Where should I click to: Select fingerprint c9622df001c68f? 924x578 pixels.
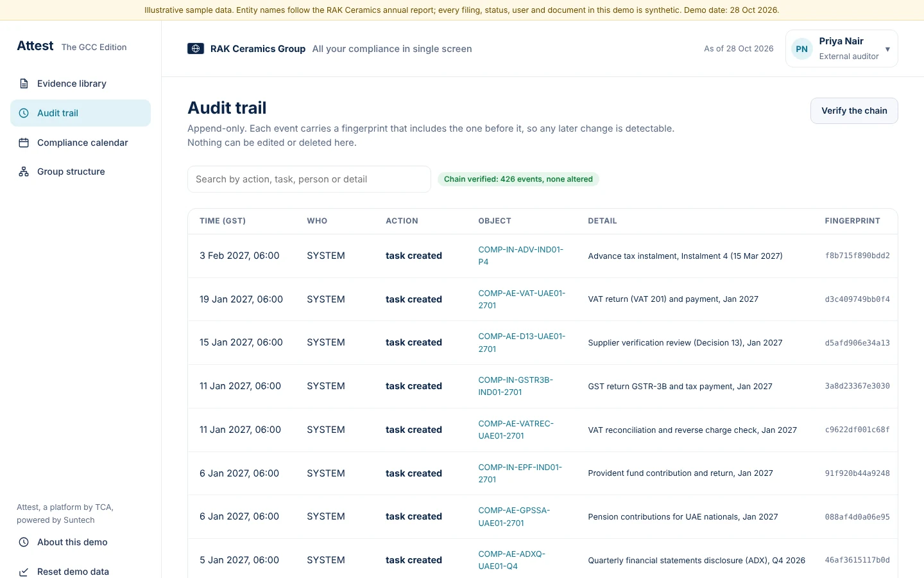pos(857,430)
